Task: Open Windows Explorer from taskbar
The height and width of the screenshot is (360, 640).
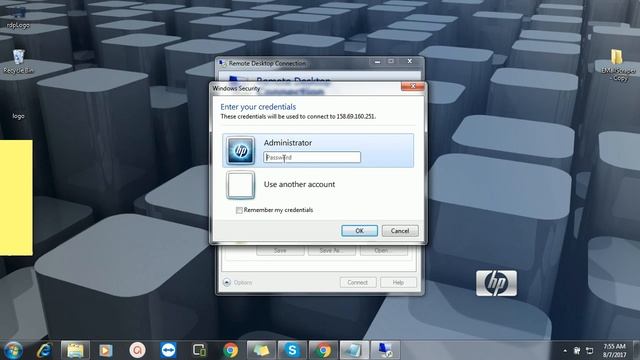Action: pos(75,350)
